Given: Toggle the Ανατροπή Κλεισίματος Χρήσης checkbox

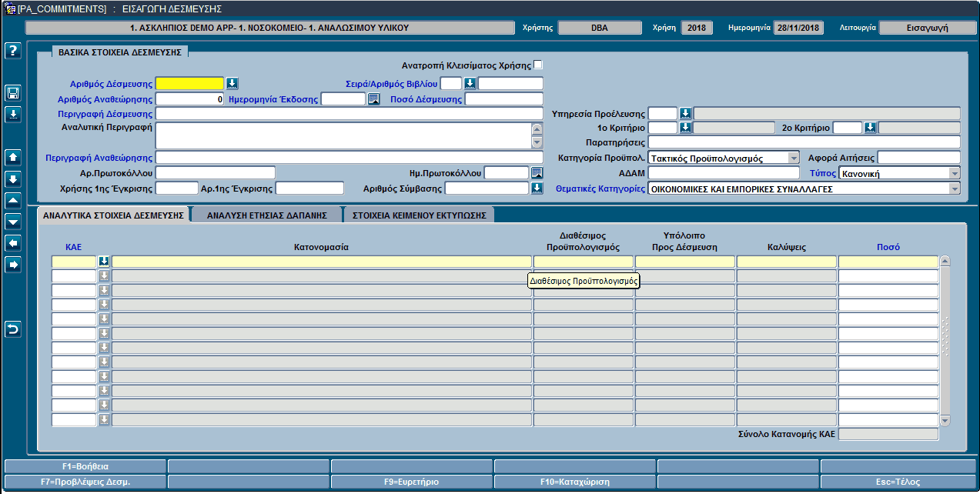Looking at the screenshot, I should [538, 65].
